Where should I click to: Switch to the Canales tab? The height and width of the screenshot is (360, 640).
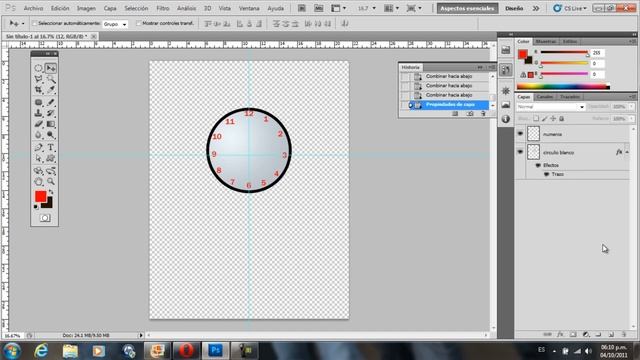(544, 97)
